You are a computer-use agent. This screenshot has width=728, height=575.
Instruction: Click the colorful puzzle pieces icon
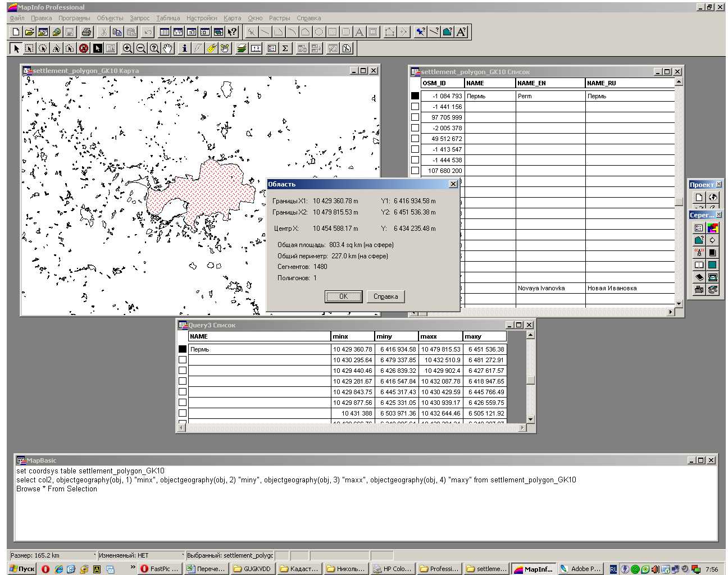(x=712, y=228)
